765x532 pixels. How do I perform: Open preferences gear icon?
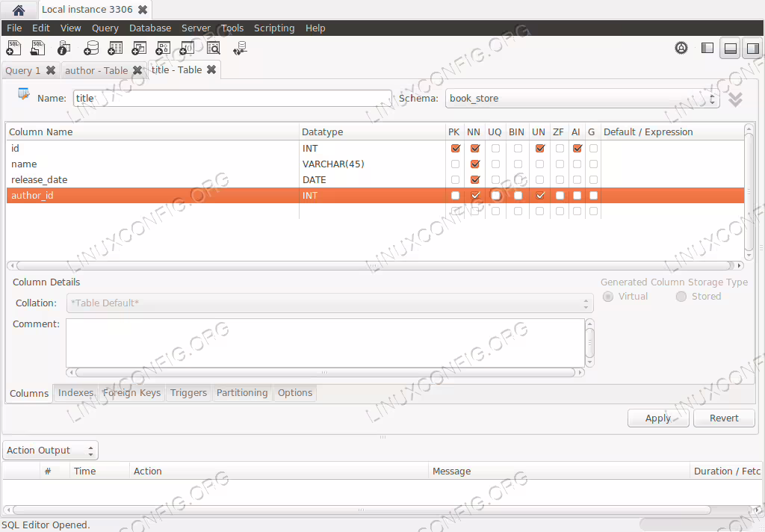[681, 48]
